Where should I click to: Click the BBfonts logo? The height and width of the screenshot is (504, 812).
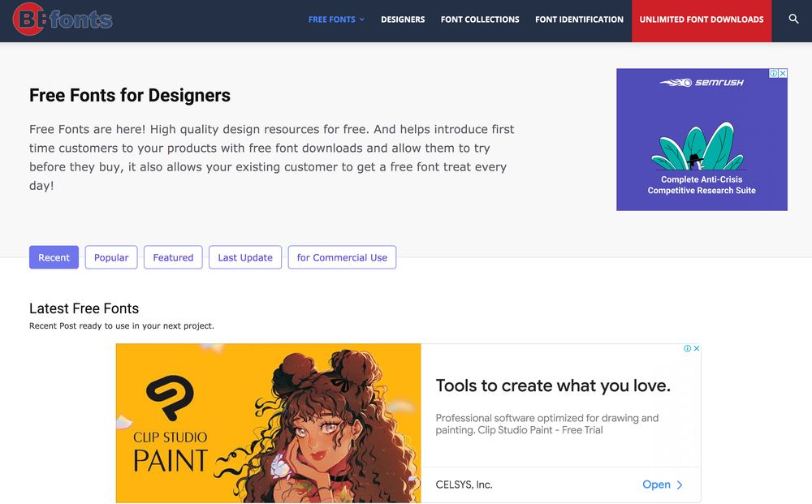63,20
